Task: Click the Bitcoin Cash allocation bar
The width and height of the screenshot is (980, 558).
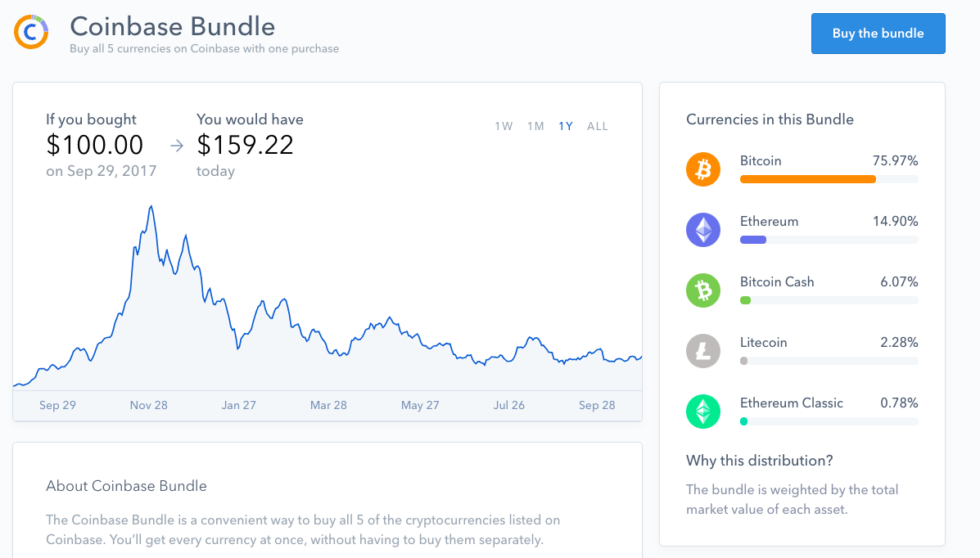Action: pos(745,300)
